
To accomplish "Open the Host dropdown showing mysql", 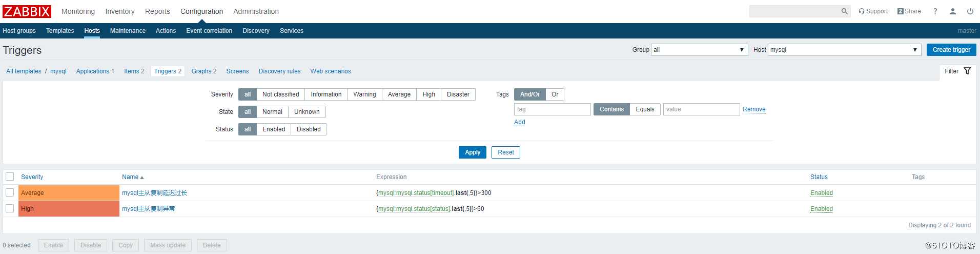I will point(844,50).
